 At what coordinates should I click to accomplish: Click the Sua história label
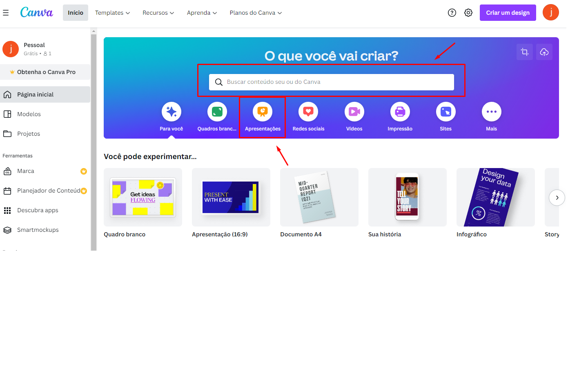(x=385, y=234)
